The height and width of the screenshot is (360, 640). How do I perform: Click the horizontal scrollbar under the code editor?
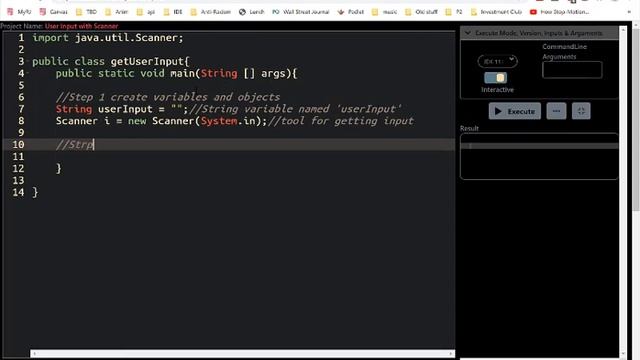[242, 353]
